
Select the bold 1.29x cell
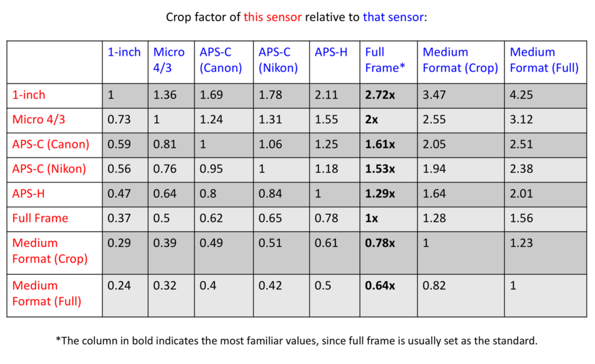point(380,194)
